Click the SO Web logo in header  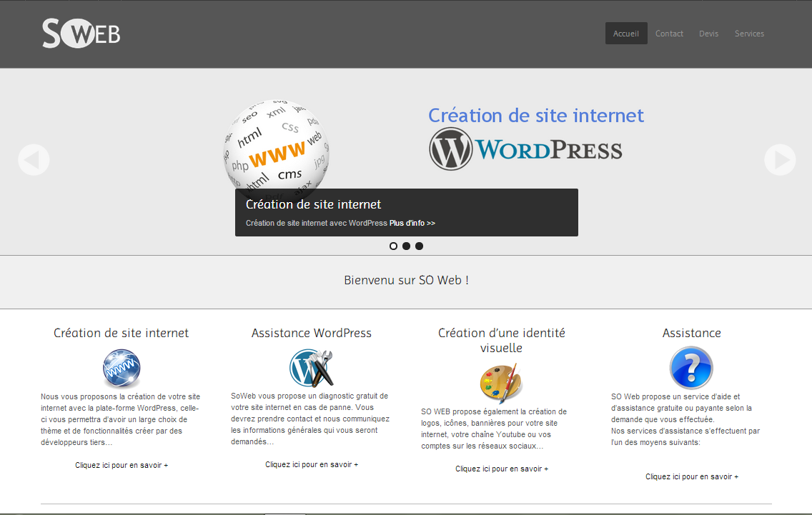(x=81, y=34)
